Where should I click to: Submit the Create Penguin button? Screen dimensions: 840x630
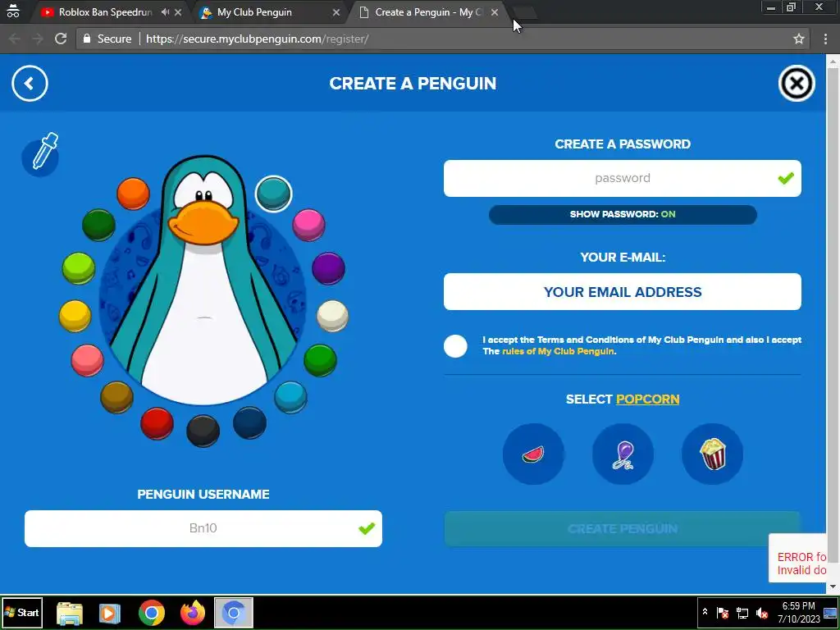(x=623, y=529)
